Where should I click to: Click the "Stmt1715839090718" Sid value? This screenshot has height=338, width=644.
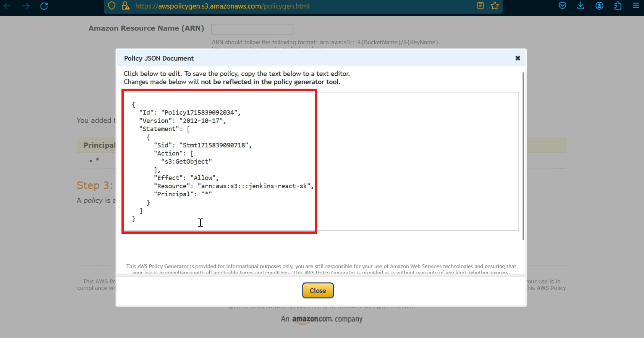pos(214,145)
